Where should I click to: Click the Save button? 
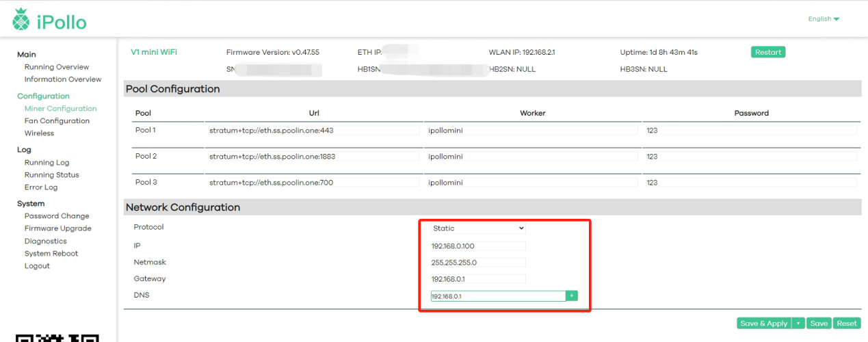(819, 324)
